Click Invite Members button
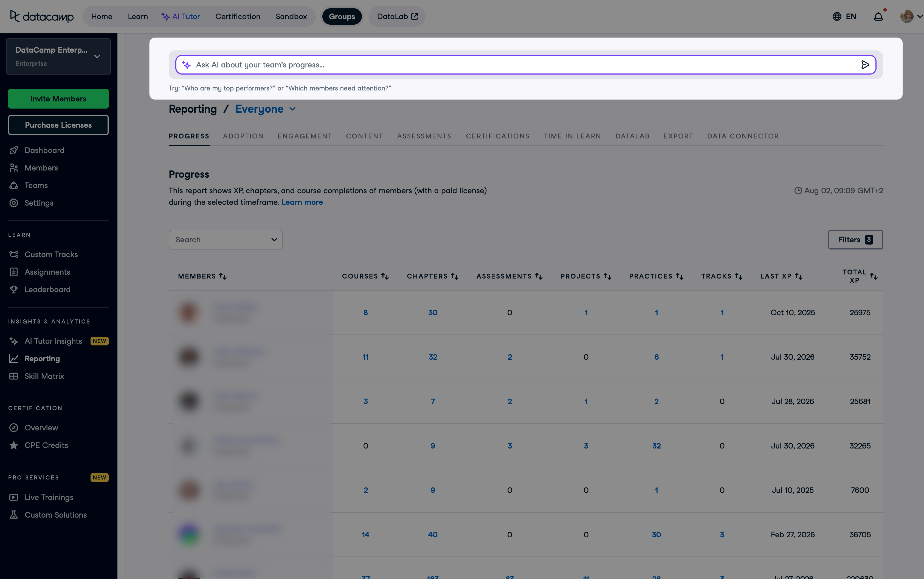The width and height of the screenshot is (924, 579). point(58,99)
